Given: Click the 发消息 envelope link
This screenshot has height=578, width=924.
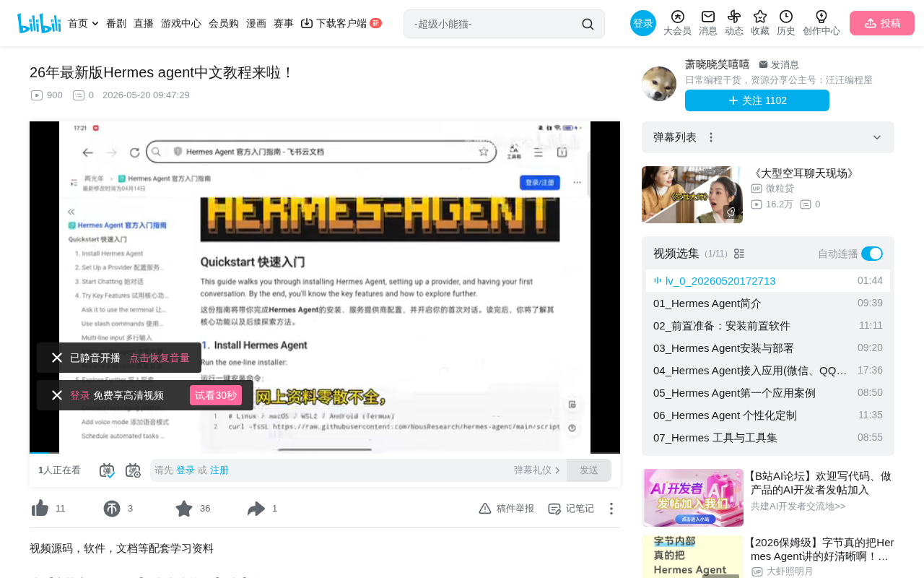Looking at the screenshot, I should click(x=779, y=64).
